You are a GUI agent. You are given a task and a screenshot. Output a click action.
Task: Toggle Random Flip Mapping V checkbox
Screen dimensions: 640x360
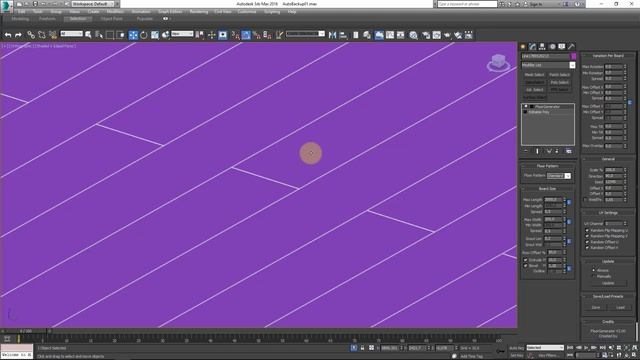tap(587, 236)
